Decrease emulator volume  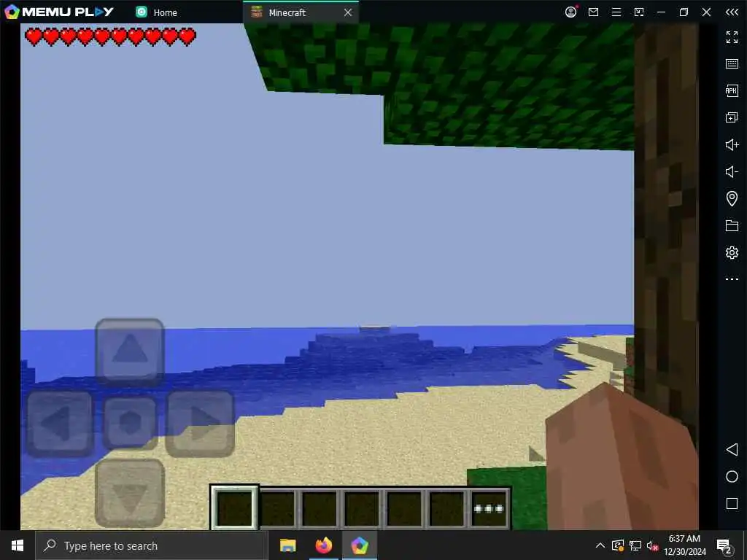click(x=732, y=171)
